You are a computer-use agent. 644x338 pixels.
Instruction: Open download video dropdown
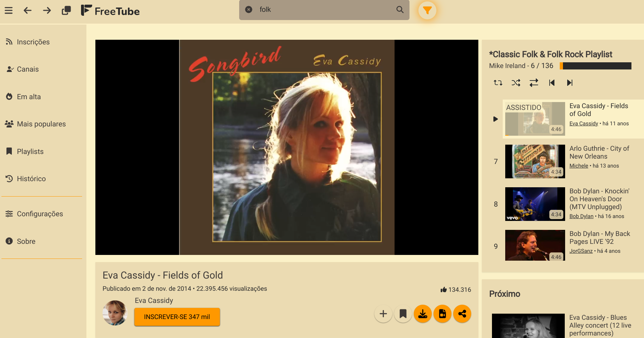423,314
